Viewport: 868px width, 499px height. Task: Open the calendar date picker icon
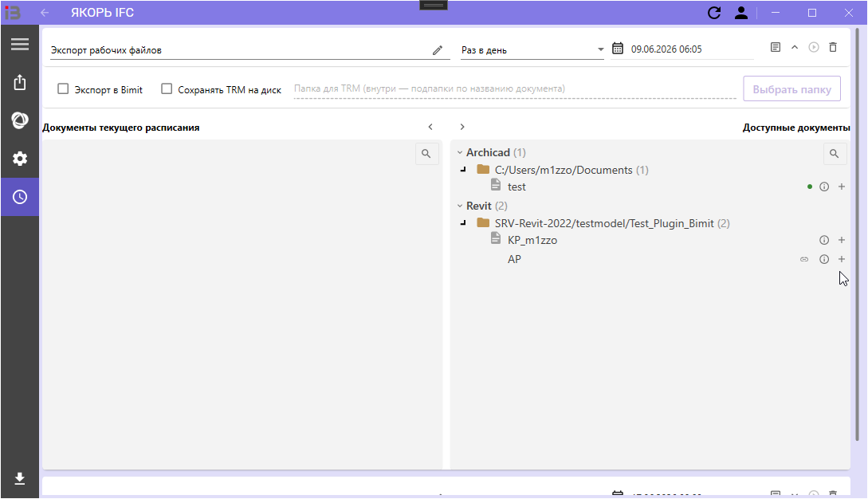point(617,49)
